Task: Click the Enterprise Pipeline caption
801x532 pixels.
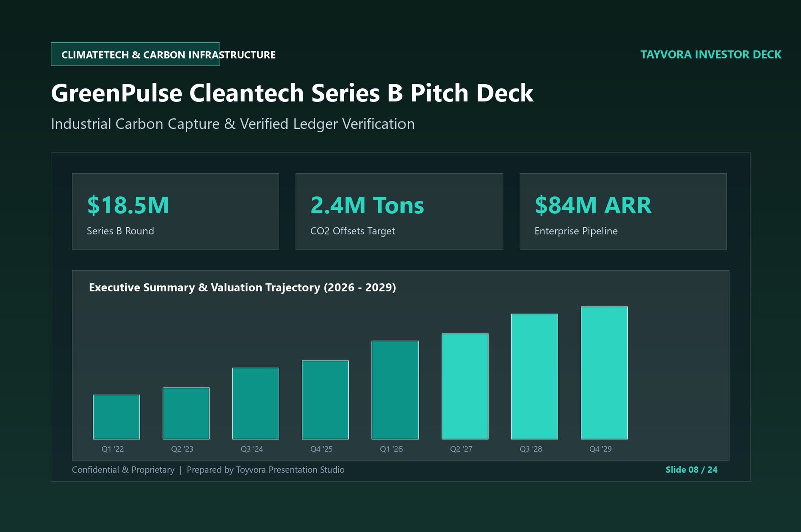Action: (x=576, y=231)
